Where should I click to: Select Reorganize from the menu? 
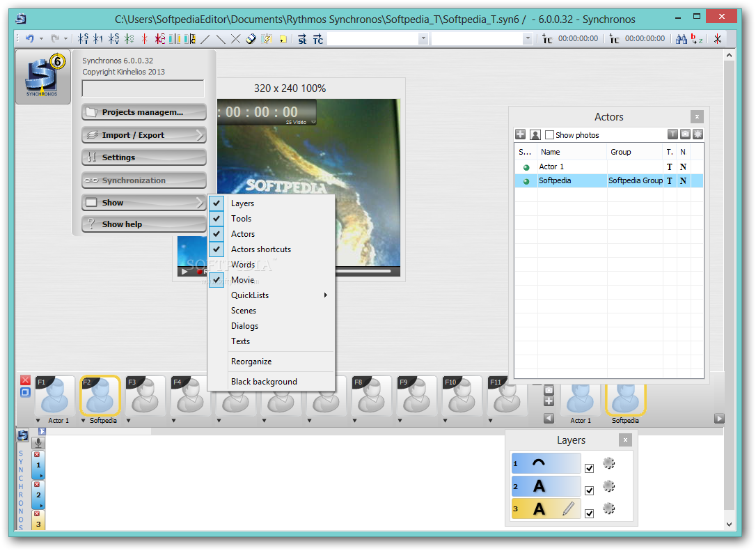click(x=271, y=362)
